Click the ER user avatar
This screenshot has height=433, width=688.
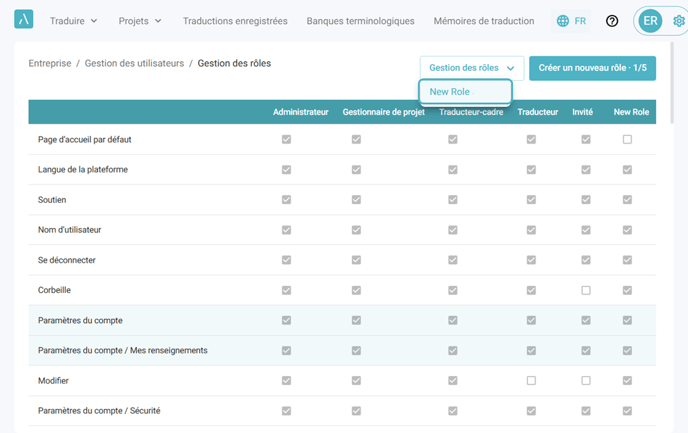[x=650, y=21]
